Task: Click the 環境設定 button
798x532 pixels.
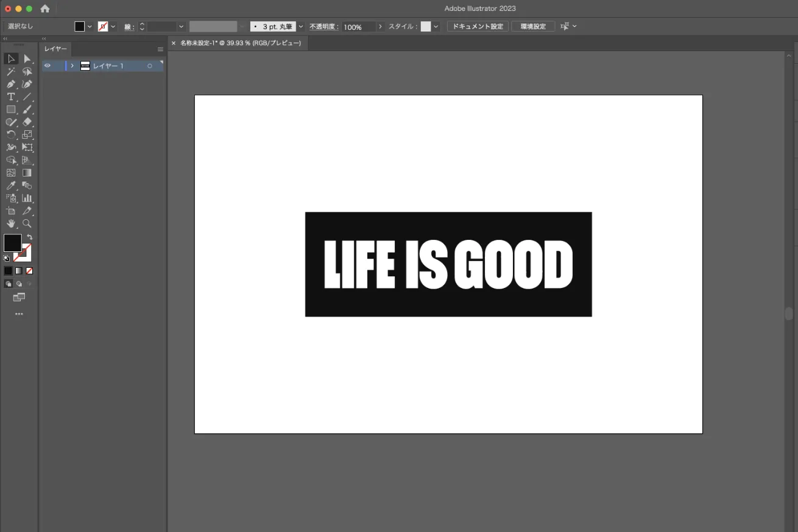Action: click(x=533, y=27)
